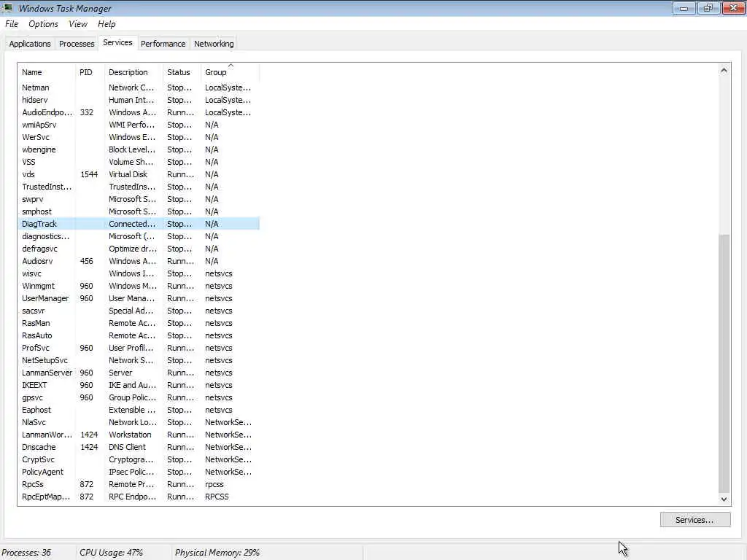
Task: Select the AudioEndpo... service row
Action: (139, 112)
